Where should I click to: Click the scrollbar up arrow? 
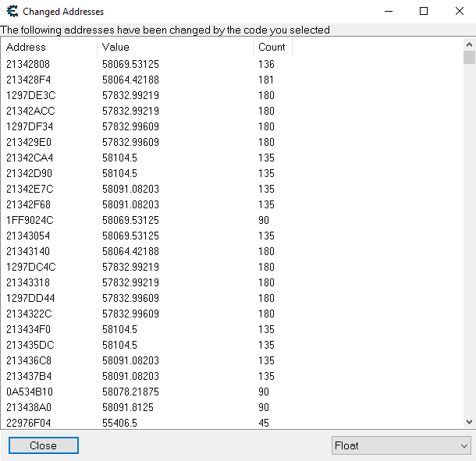tap(469, 43)
